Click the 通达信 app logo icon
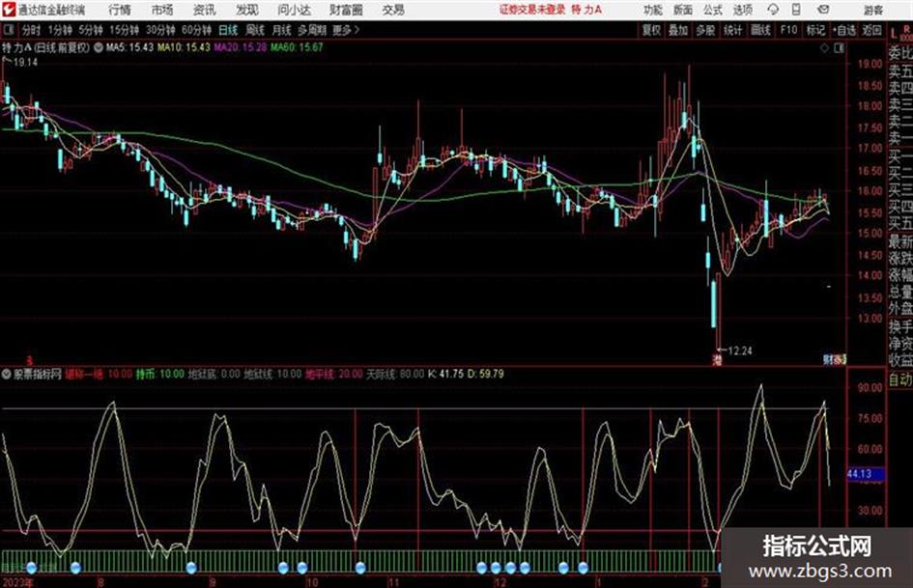Screen dimensions: 913x588 [x=8, y=10]
